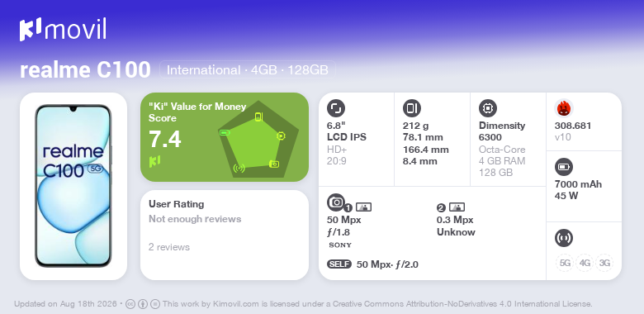Click the phone dimensions weight icon
This screenshot has width=644, height=314.
tap(412, 108)
